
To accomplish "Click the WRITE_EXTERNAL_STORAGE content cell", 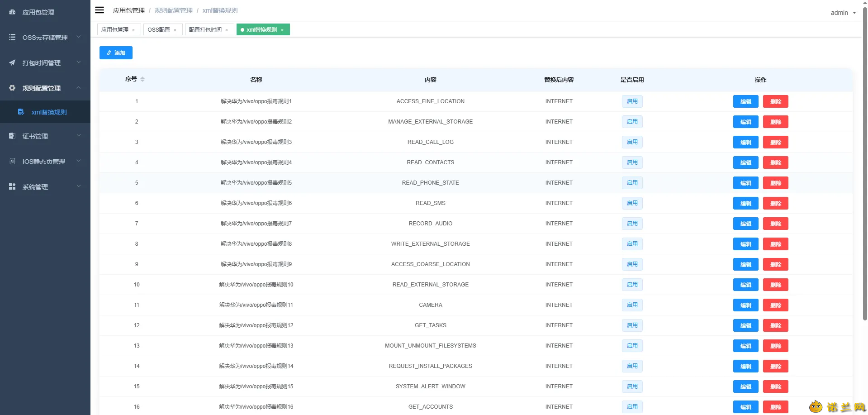I will (430, 244).
